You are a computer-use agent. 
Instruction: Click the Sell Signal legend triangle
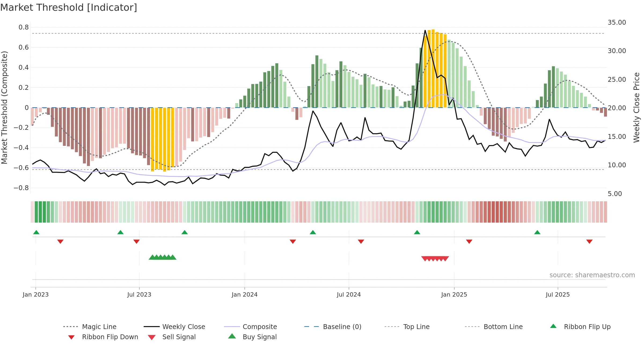pyautogui.click(x=152, y=337)
